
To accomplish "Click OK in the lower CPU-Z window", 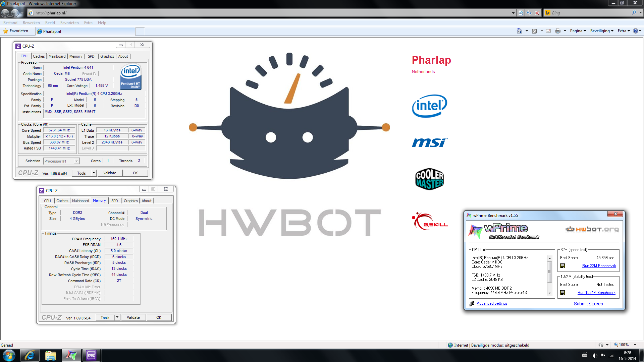I will pyautogui.click(x=159, y=317).
